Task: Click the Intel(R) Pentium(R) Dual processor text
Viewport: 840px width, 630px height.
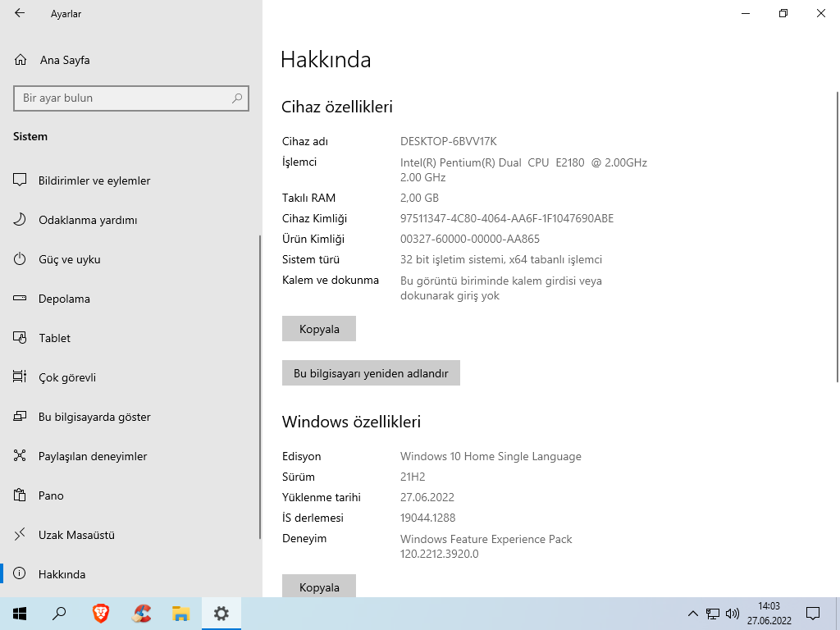Action: (x=523, y=170)
